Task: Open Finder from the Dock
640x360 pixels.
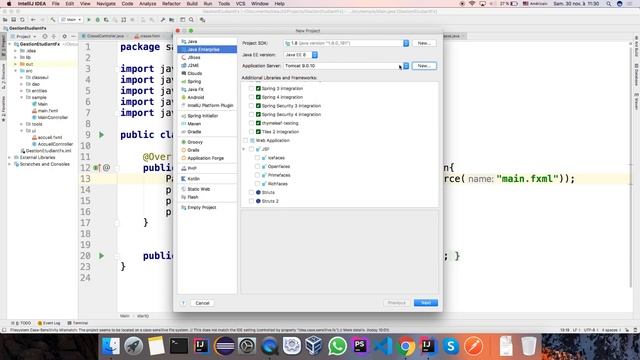Action: [111, 346]
